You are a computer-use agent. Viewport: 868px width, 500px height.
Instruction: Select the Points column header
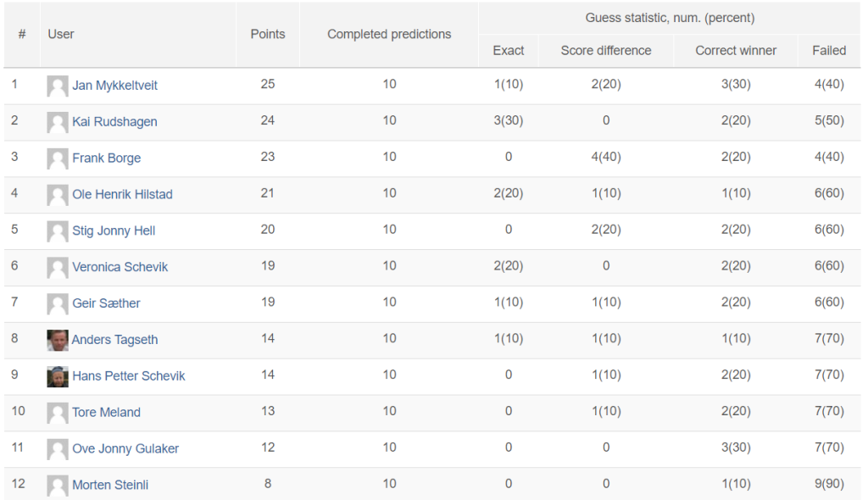[268, 35]
